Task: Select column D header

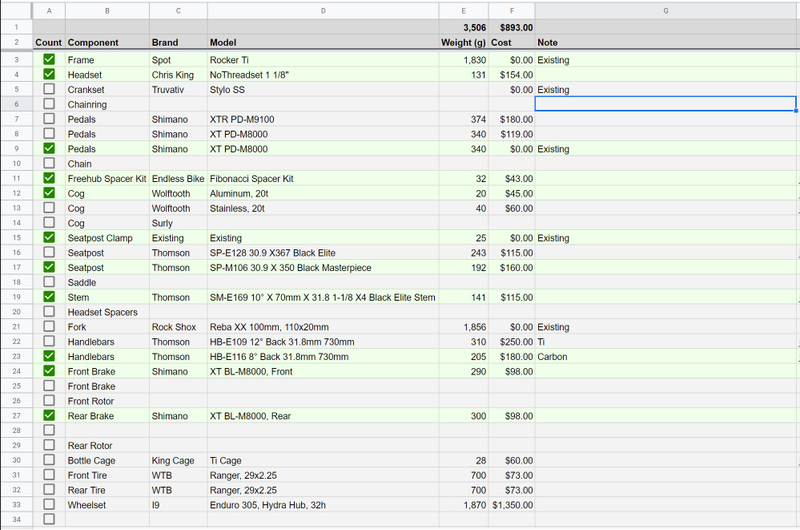Action: pos(323,11)
